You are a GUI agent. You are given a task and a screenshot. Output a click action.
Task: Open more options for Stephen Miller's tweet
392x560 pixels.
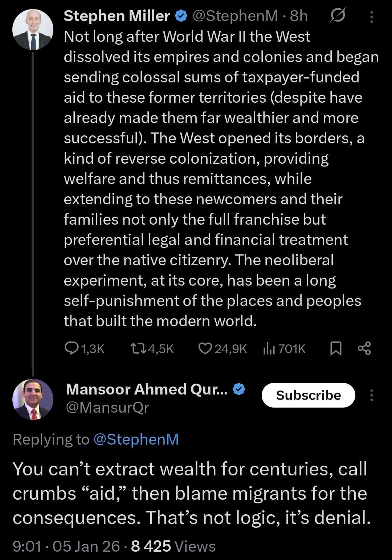pos(371,17)
